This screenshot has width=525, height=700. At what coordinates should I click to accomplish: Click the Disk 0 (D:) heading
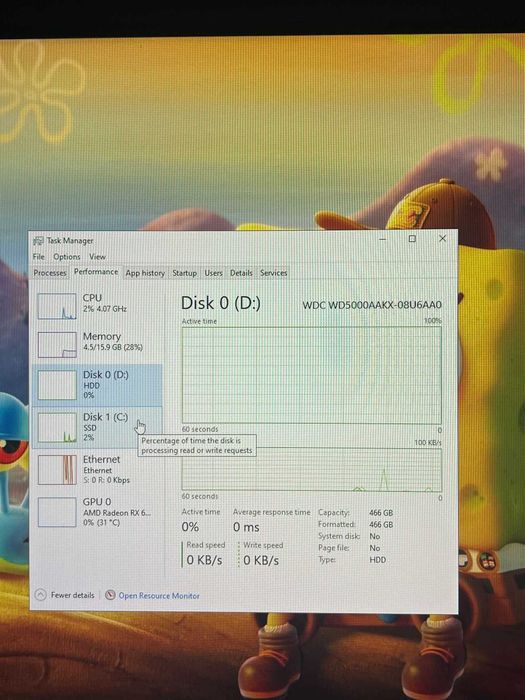(221, 303)
